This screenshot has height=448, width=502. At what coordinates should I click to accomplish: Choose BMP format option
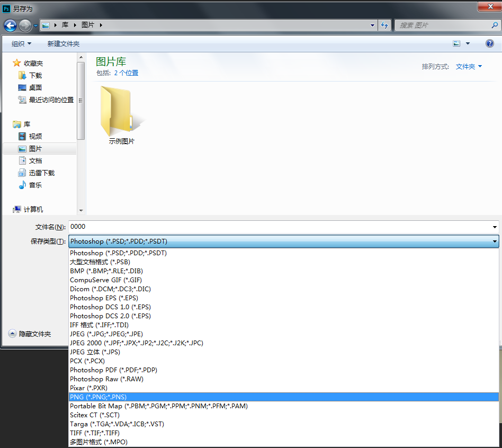(x=284, y=271)
